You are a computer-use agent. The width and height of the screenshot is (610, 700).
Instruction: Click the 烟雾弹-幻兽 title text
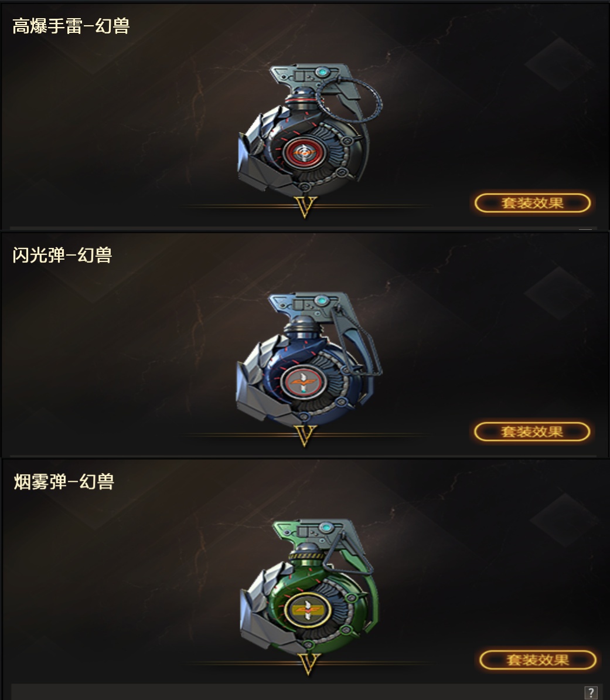pos(64,482)
